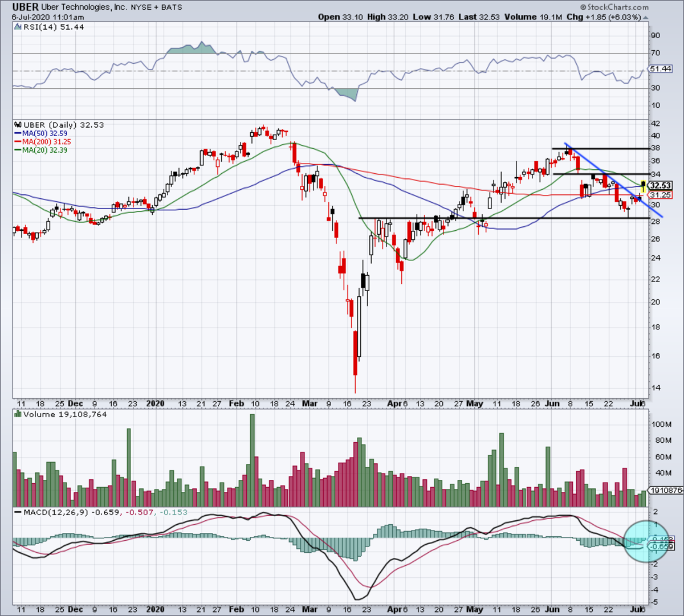This screenshot has height=616, width=684.
Task: Click 'Feb' on the bottom date axis
Action: 236,609
